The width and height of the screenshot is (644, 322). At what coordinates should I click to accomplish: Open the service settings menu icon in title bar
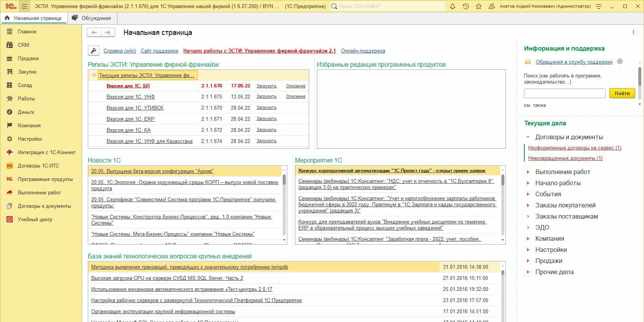coord(599,6)
